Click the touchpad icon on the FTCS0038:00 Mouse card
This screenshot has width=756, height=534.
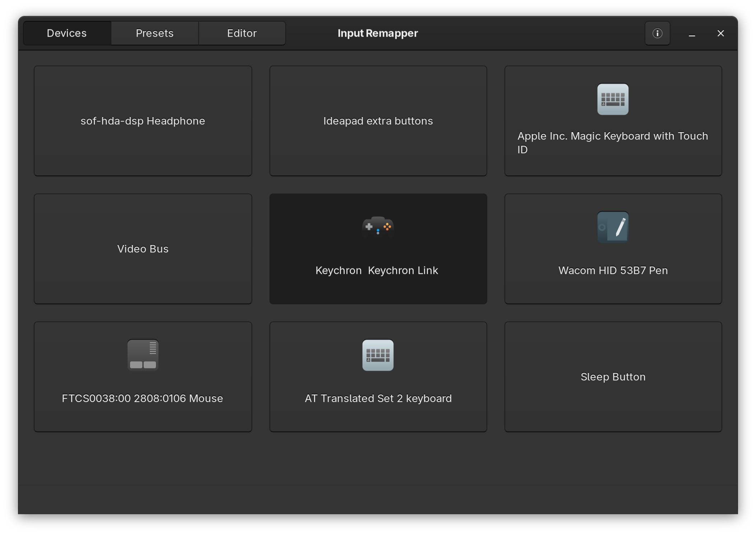[x=143, y=355]
